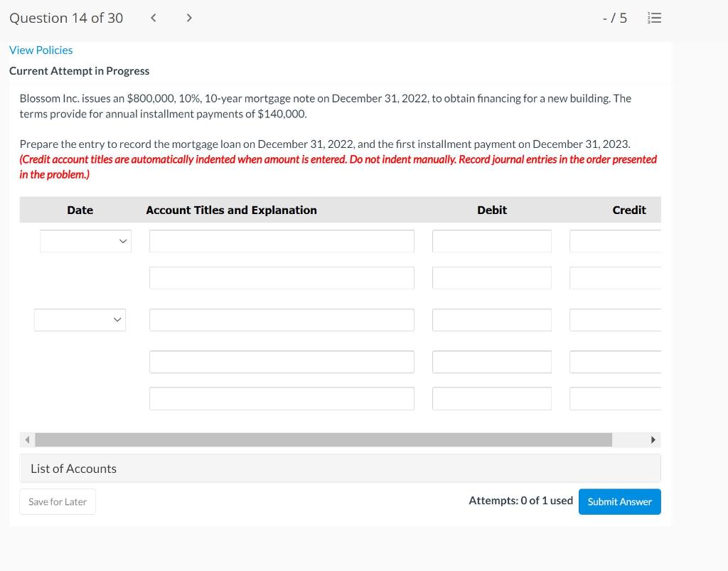This screenshot has width=728, height=571.
Task: Click the Current Attempt in Progress heading
Action: [x=79, y=70]
